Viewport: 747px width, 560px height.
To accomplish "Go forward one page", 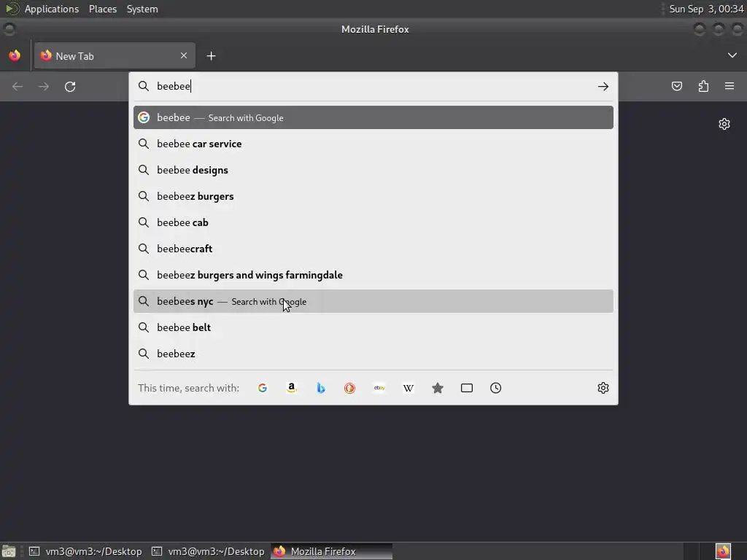I will coord(43,86).
